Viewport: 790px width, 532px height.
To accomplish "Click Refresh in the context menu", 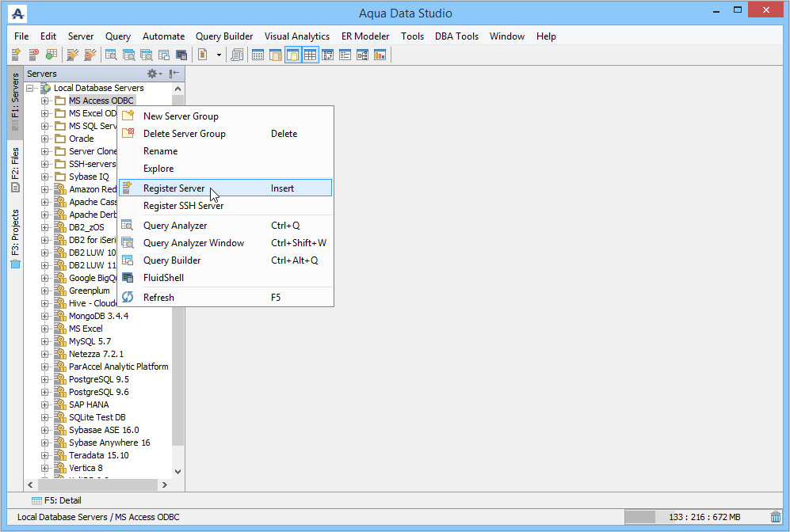I will coord(226,298).
